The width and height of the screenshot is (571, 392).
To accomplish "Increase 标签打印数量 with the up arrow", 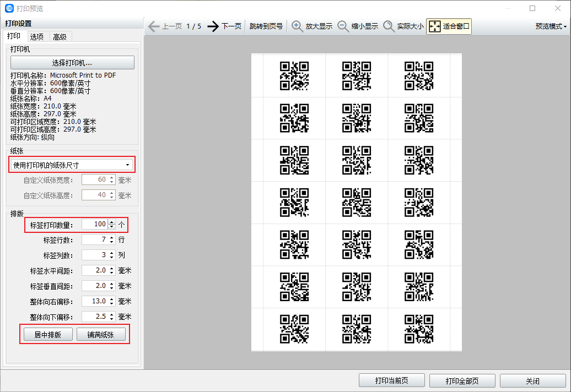I will pyautogui.click(x=112, y=222).
